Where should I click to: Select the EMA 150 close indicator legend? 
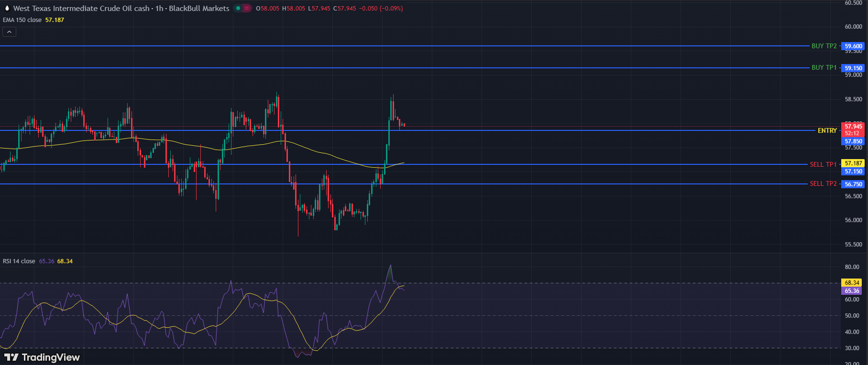click(x=22, y=20)
